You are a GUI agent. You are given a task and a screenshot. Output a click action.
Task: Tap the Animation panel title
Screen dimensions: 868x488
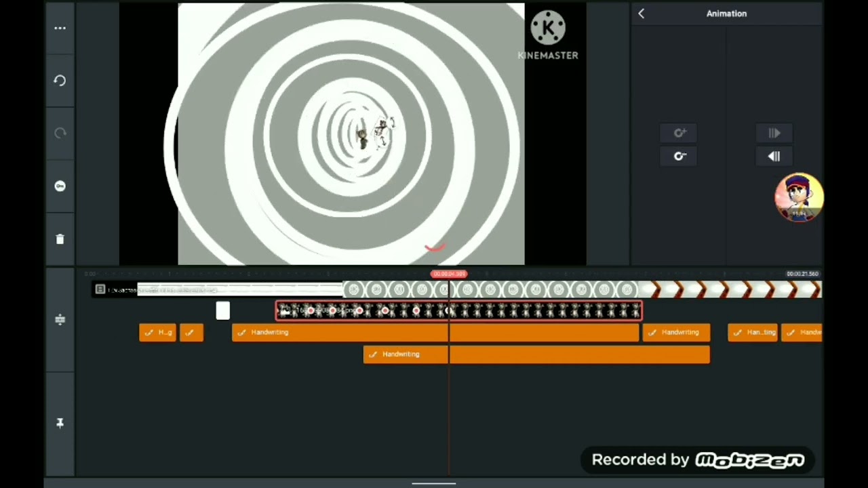pos(726,14)
